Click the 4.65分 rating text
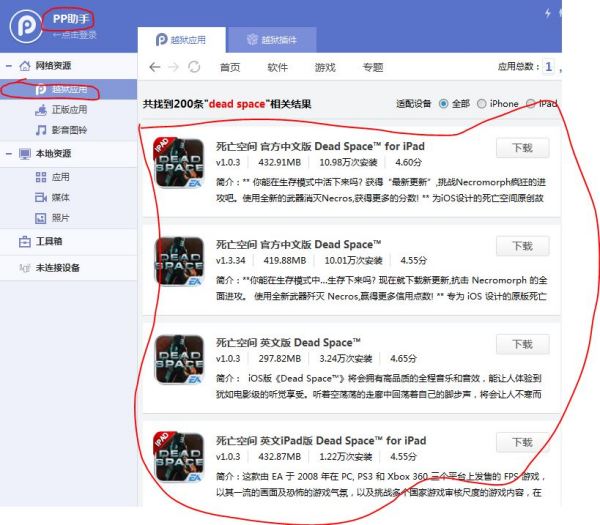 pyautogui.click(x=403, y=359)
